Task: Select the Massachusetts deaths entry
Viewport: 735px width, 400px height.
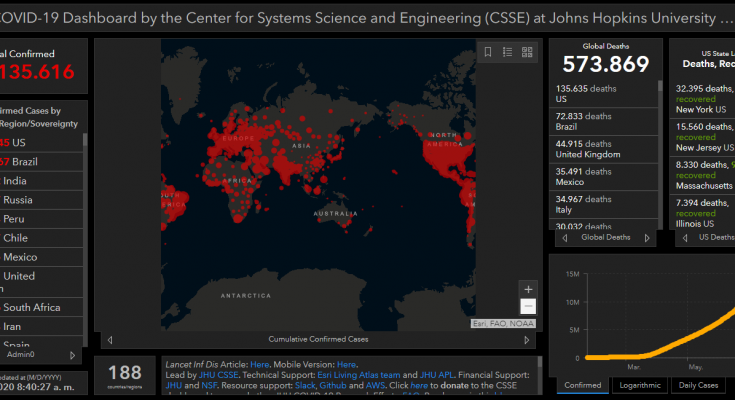Action: pos(702,175)
